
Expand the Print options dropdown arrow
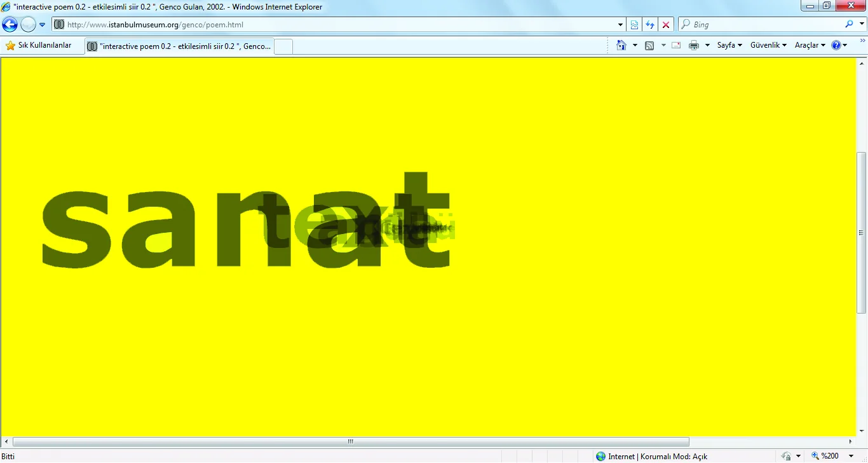pos(707,46)
